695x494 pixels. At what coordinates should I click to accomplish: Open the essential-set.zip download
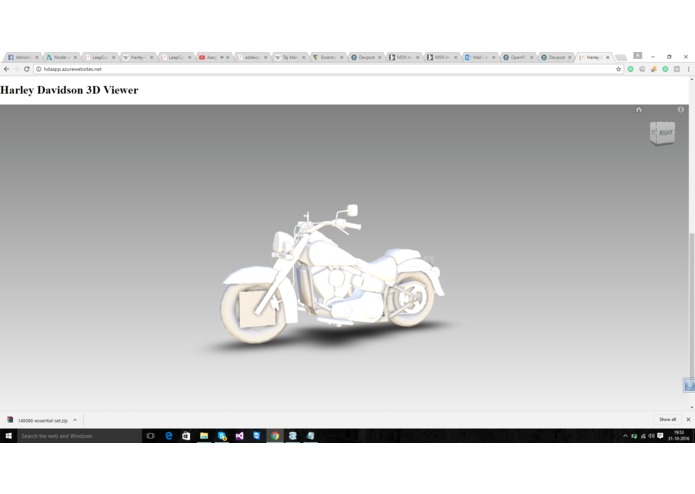coord(43,420)
